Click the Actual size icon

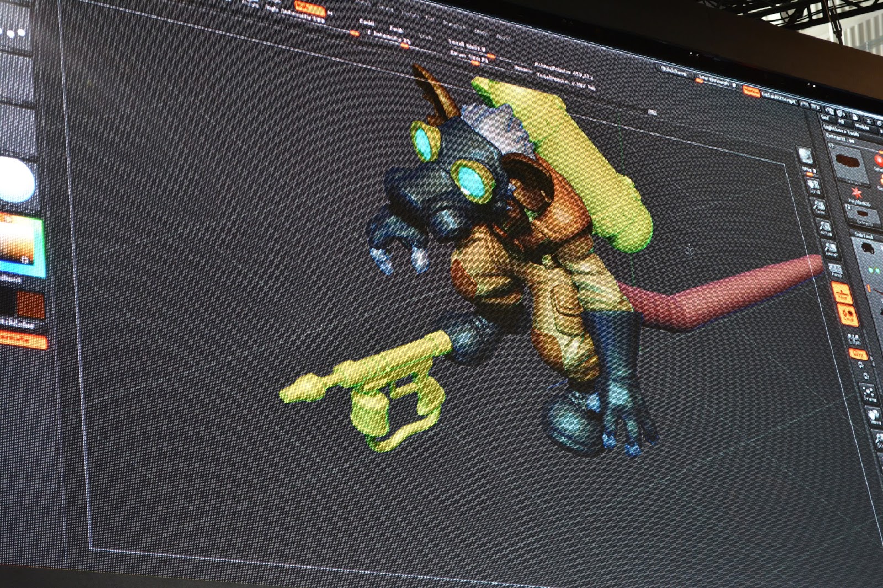point(826,228)
